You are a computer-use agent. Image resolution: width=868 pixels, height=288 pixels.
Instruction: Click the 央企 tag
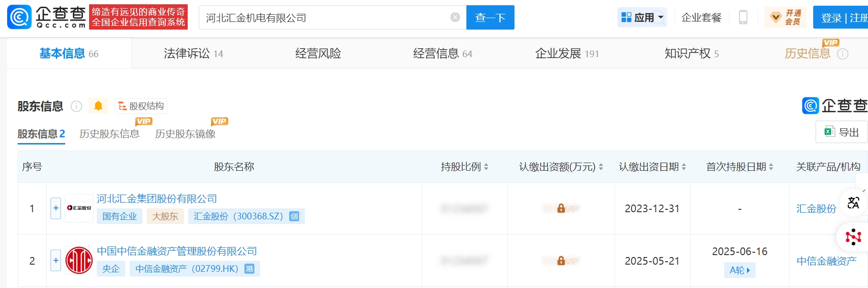tap(111, 269)
